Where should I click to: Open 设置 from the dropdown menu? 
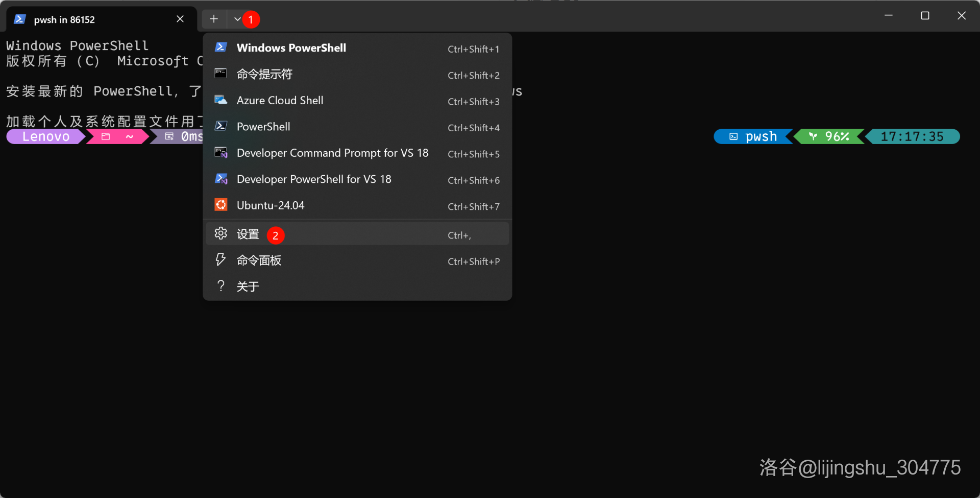tap(248, 234)
